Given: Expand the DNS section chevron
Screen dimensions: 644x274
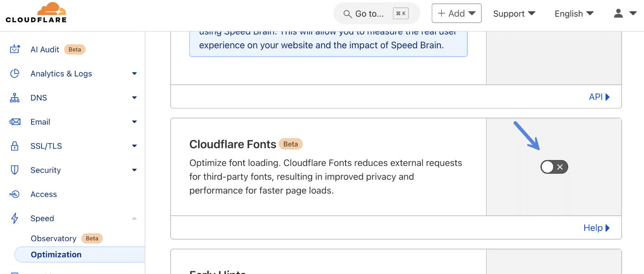Looking at the screenshot, I should (134, 98).
